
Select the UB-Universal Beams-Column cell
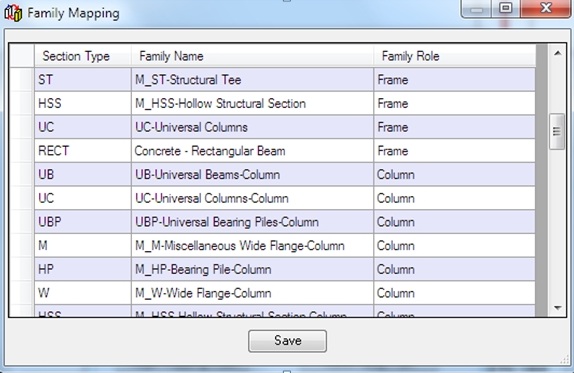[252, 175]
